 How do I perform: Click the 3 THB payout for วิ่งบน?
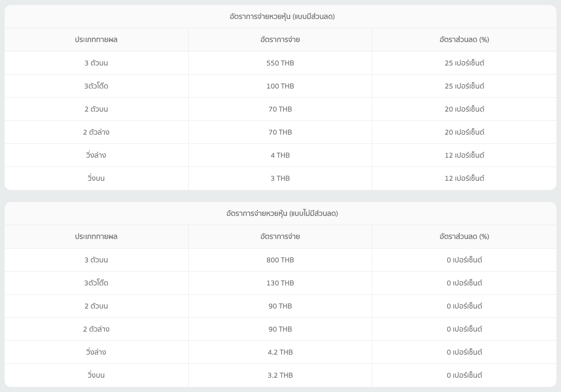point(280,178)
